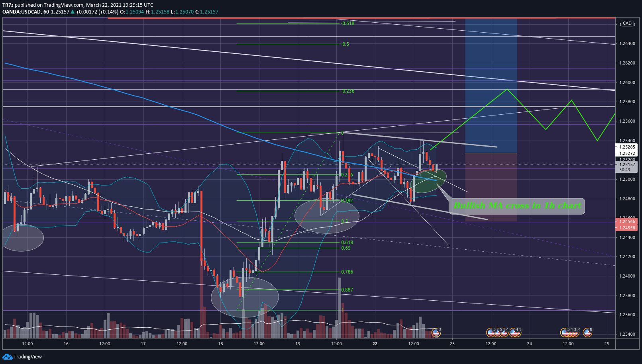The width and height of the screenshot is (642, 364).
Task: Click the US economic event icon numbered 3
Action: (x=436, y=332)
